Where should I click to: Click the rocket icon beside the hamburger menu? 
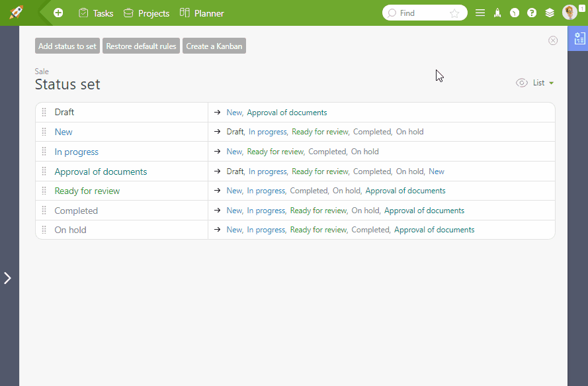[x=497, y=13]
